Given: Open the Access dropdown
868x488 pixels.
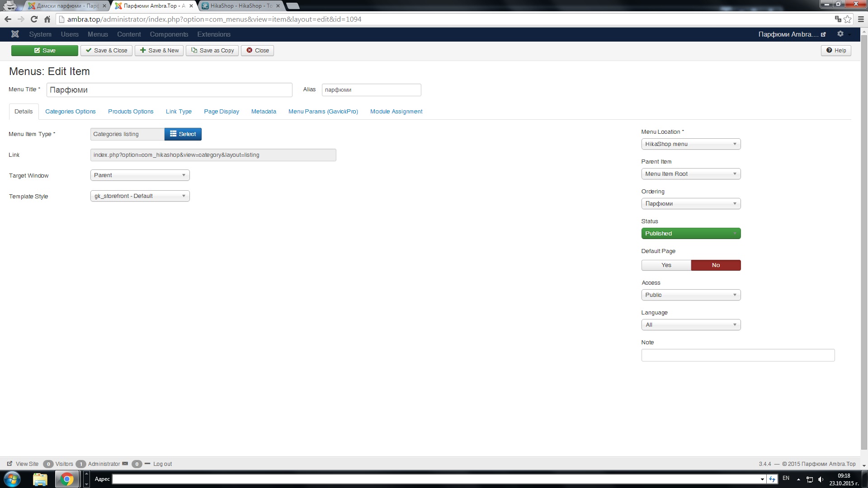Looking at the screenshot, I should click(x=691, y=295).
